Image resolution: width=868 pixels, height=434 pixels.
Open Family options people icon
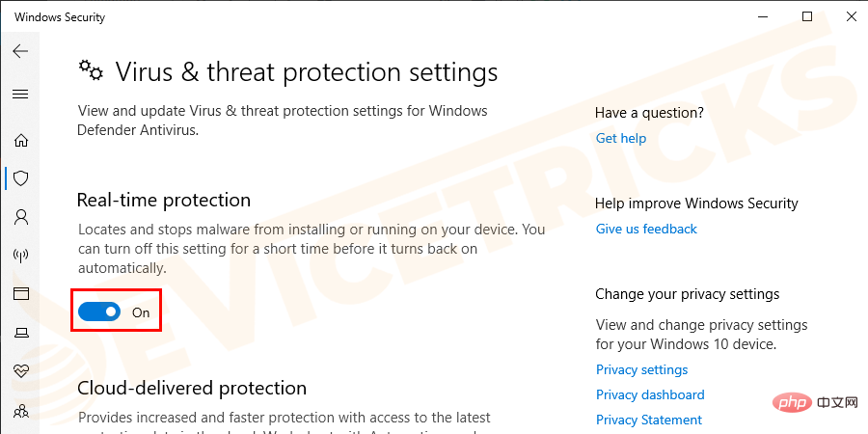[20, 410]
